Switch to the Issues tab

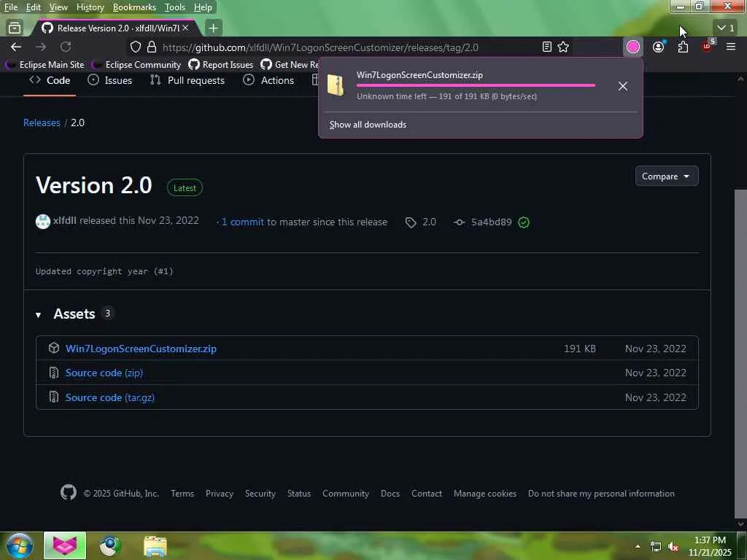[110, 80]
